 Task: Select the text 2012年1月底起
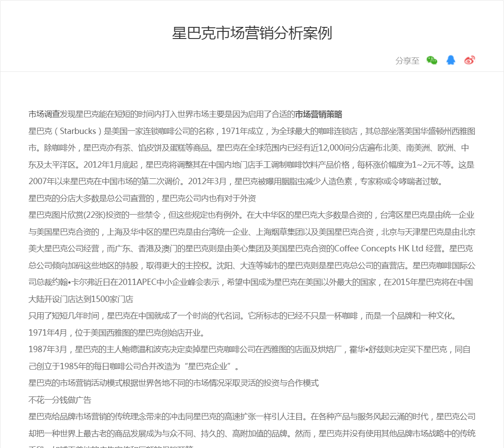111,164
